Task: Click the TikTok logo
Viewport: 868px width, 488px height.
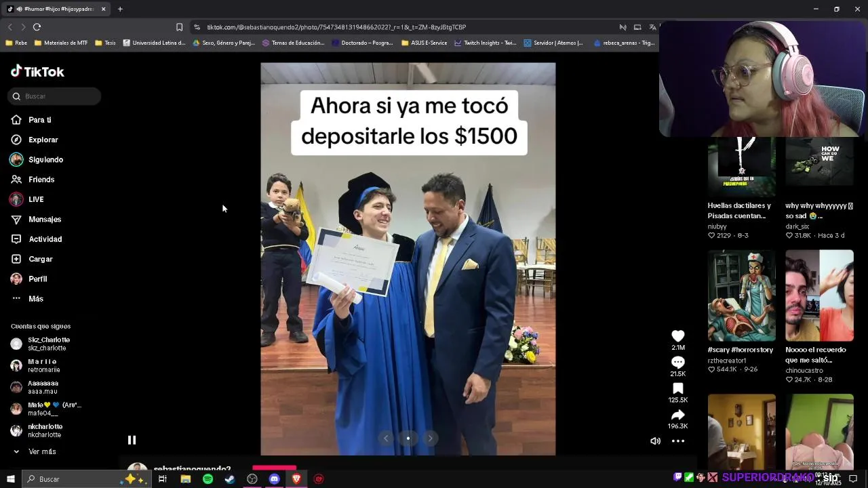Action: (37, 72)
